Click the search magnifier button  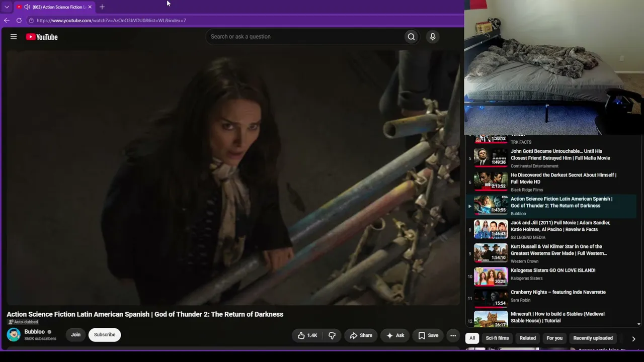click(x=411, y=37)
